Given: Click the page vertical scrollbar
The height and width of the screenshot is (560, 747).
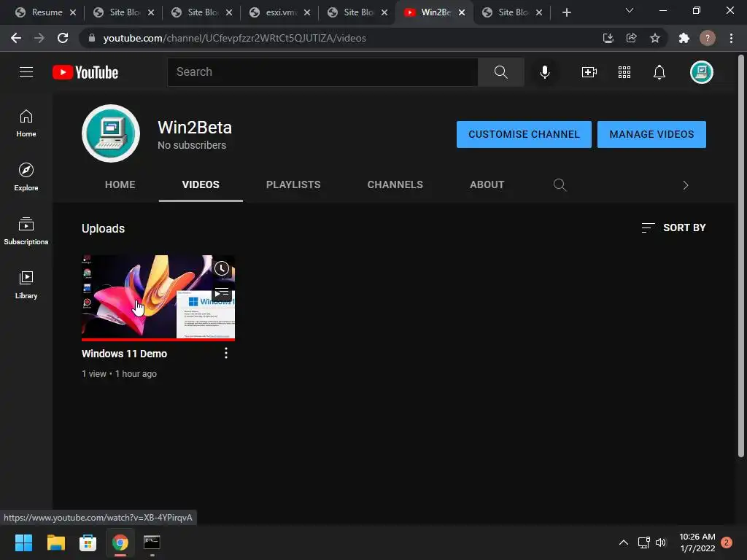Looking at the screenshot, I should [741, 257].
